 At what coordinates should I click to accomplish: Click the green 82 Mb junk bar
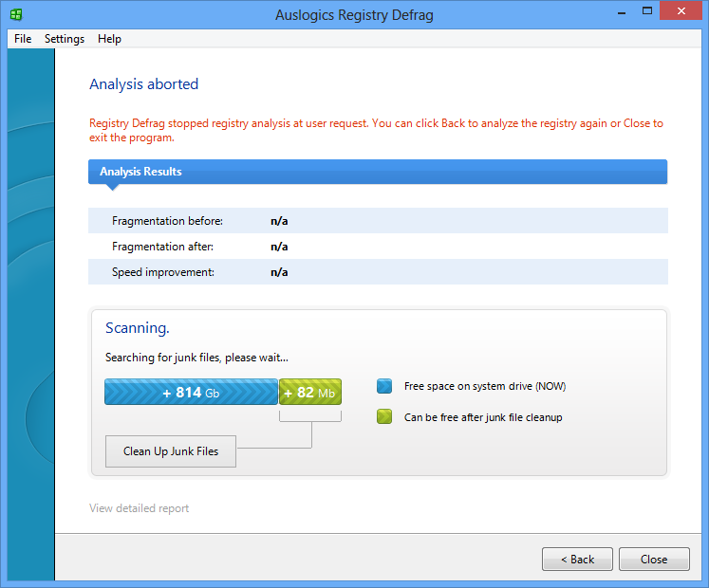tap(310, 392)
